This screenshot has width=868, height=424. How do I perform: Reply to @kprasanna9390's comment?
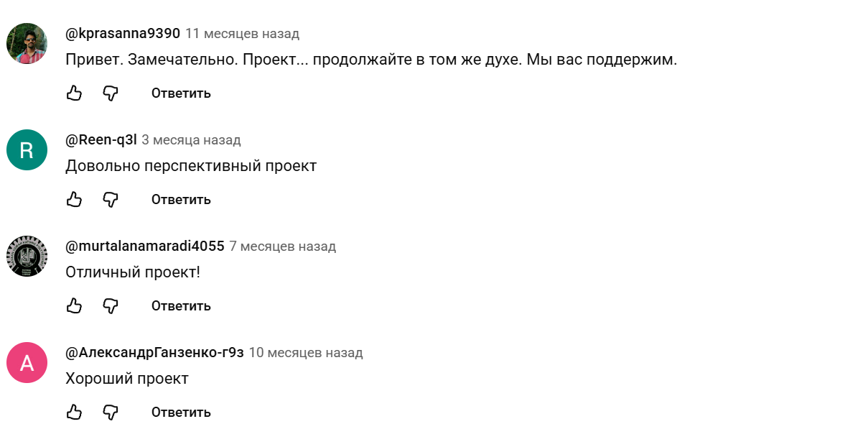point(181,93)
